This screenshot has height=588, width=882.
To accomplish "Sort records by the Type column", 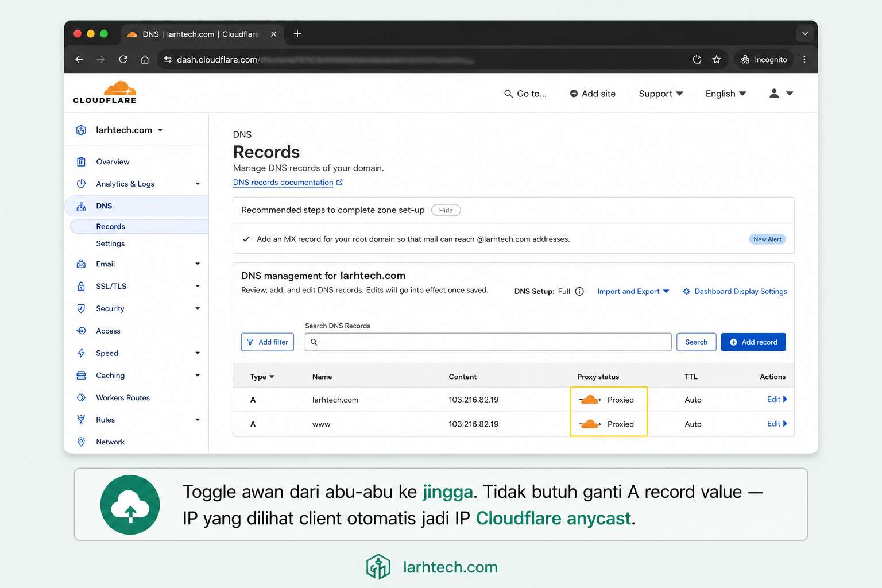I will click(262, 377).
